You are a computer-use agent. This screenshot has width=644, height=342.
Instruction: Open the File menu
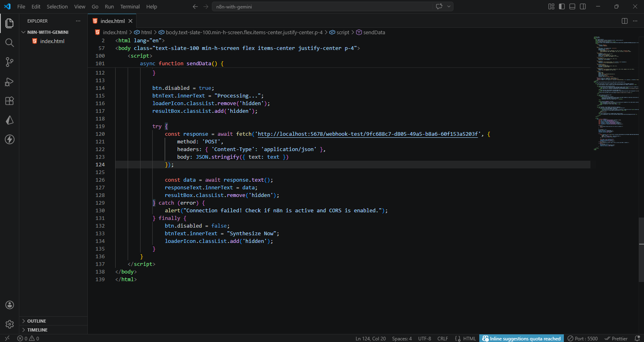point(21,6)
